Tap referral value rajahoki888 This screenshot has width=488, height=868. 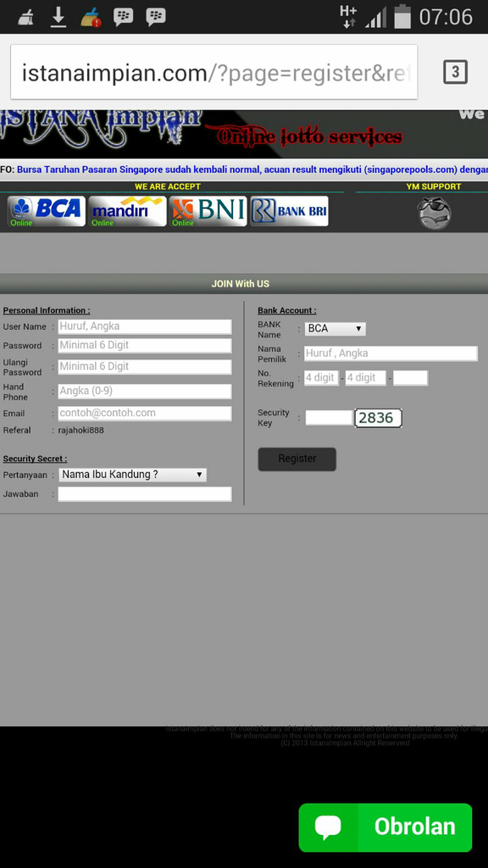tap(80, 430)
